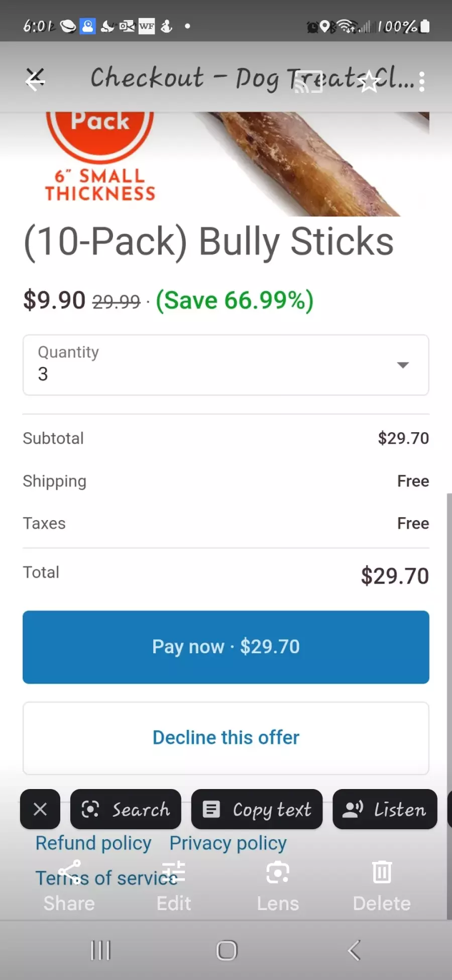The image size is (452, 980).
Task: Launch Lens on the screenshot
Action: [x=278, y=887]
